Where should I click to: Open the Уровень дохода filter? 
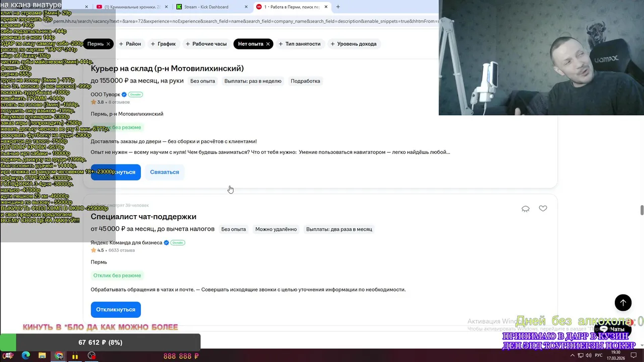(x=353, y=44)
